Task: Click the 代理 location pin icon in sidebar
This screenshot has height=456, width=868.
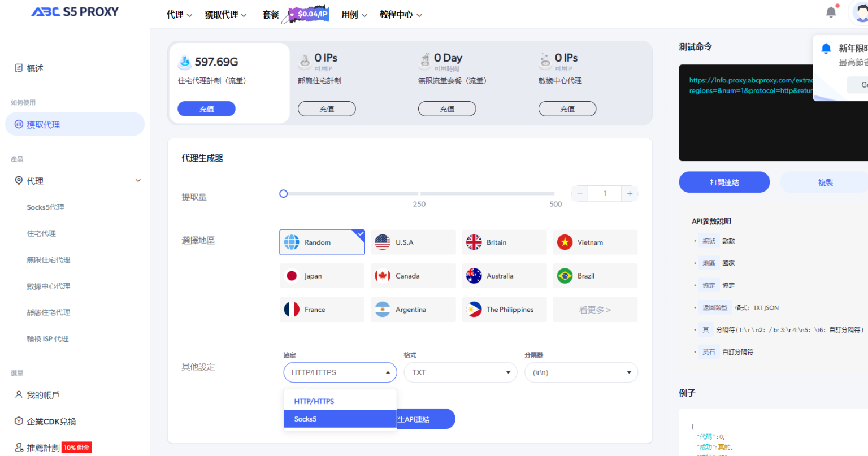Action: coord(19,180)
